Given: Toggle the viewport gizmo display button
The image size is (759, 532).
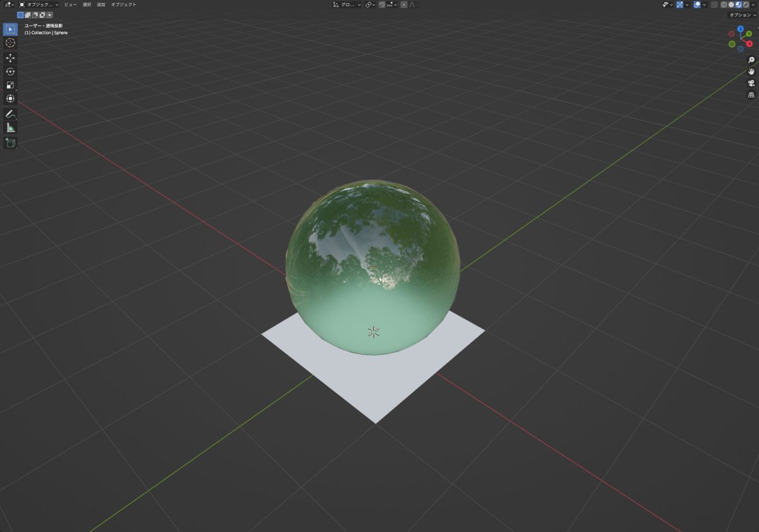Looking at the screenshot, I should pyautogui.click(x=680, y=4).
